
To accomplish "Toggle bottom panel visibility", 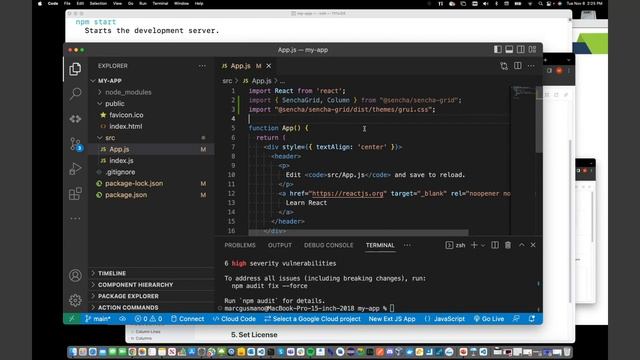I will pos(509,49).
